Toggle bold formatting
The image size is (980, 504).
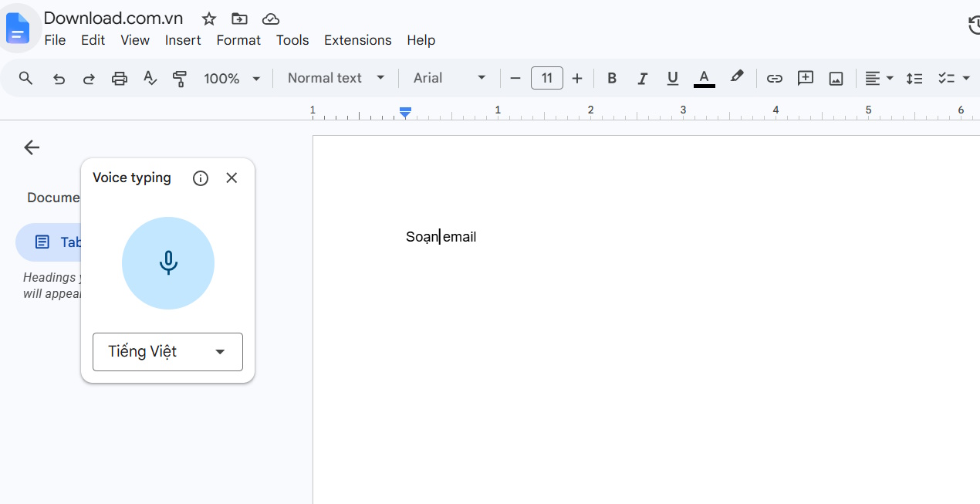[612, 78]
